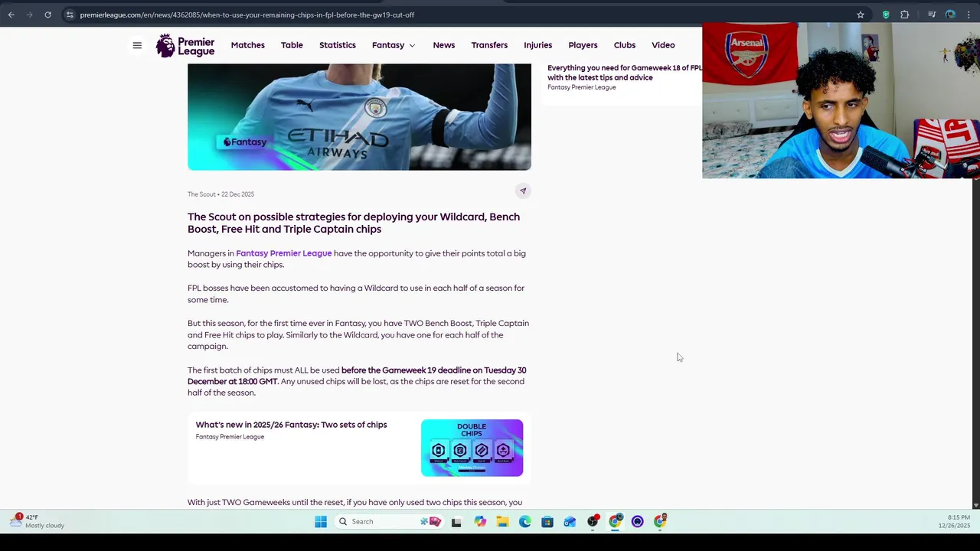The height and width of the screenshot is (551, 980).
Task: Open Gameweek 18 tips sidebar article
Action: (x=625, y=73)
